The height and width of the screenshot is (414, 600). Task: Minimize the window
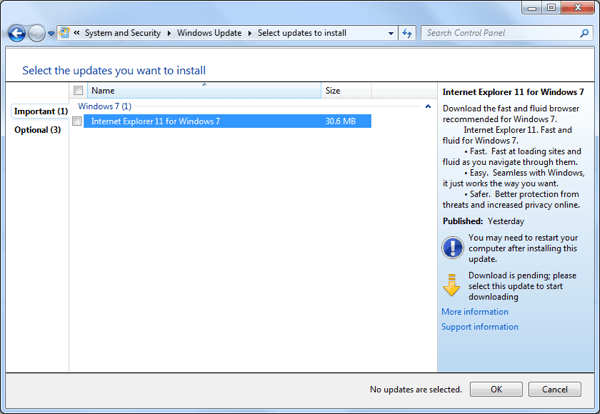(x=532, y=8)
